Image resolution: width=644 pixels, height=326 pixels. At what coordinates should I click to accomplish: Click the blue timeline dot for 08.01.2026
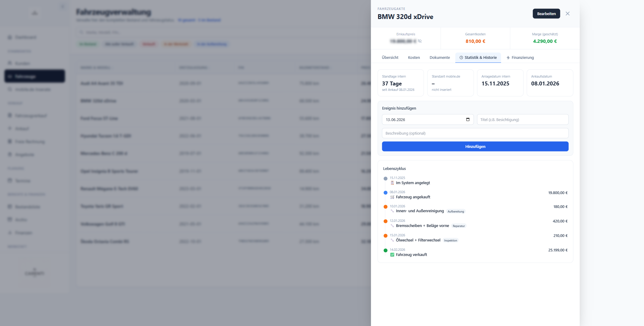click(x=385, y=193)
